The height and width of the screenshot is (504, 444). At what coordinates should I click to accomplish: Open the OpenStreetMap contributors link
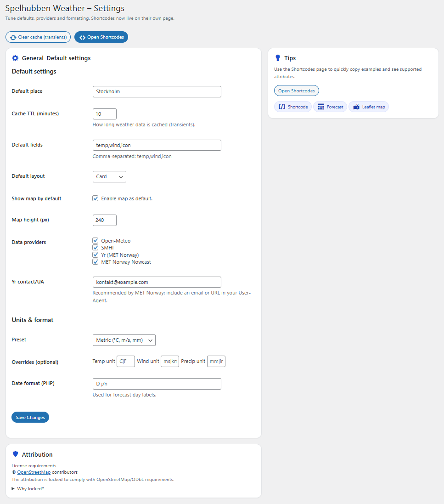[34, 472]
